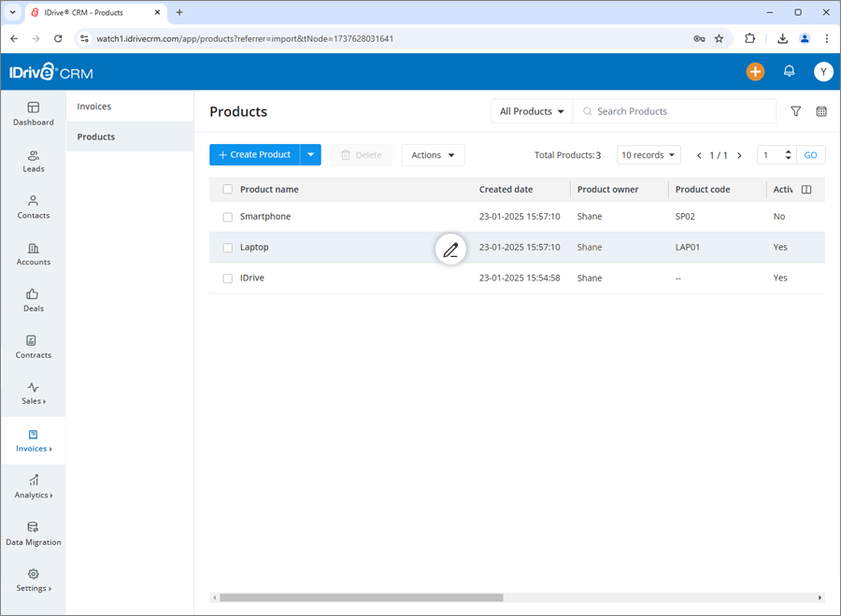Switch to the Invoices panel item
Image resolution: width=841 pixels, height=616 pixels.
pos(93,106)
